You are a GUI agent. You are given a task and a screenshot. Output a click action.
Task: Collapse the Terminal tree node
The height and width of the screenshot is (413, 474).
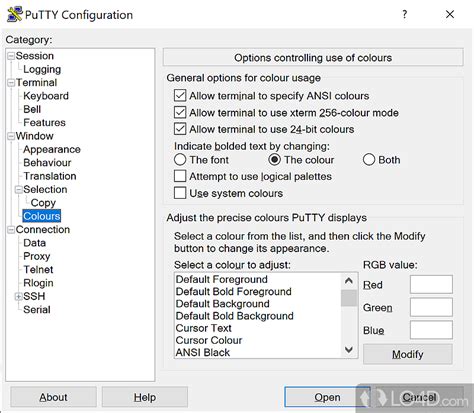click(x=11, y=82)
